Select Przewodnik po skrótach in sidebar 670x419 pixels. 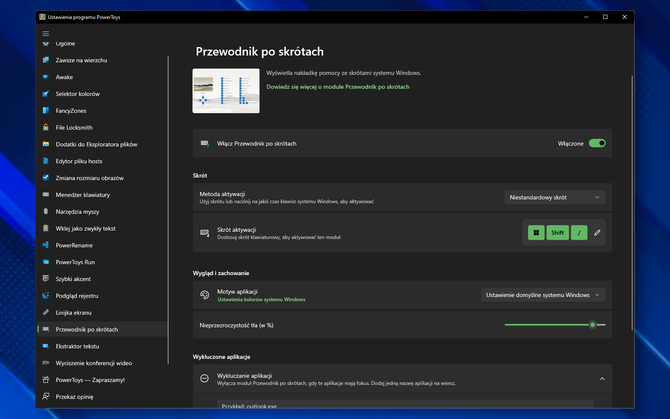102,329
